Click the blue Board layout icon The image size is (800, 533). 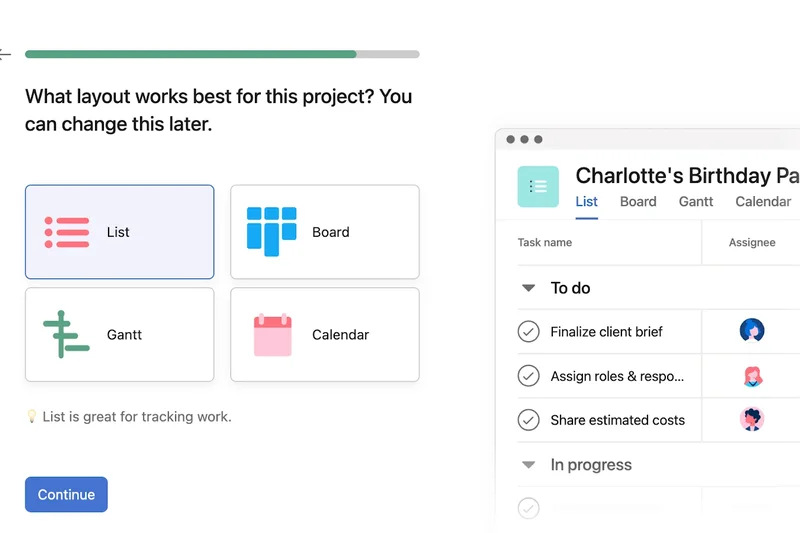[272, 231]
